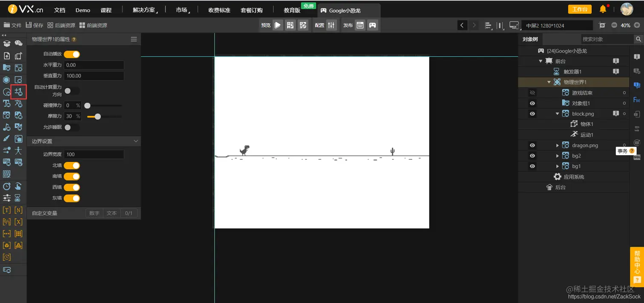Toggle 自动播放 switch off

pyautogui.click(x=72, y=54)
